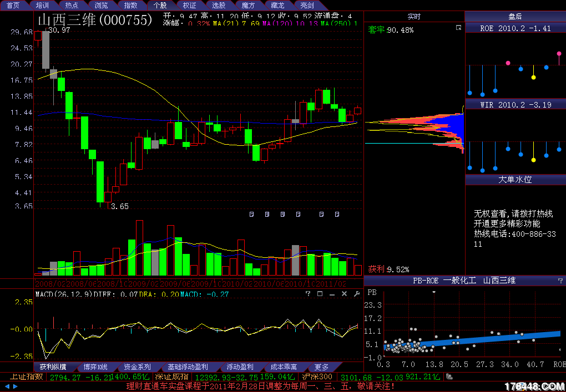Select the 实时 panel tab

pyautogui.click(x=414, y=17)
